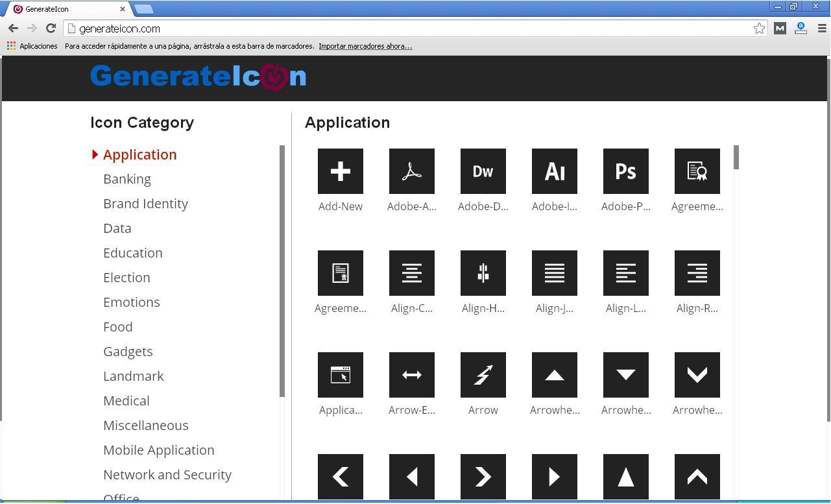Select the down chevron Arrowhead icon
The width and height of the screenshot is (831, 504).
[697, 375]
